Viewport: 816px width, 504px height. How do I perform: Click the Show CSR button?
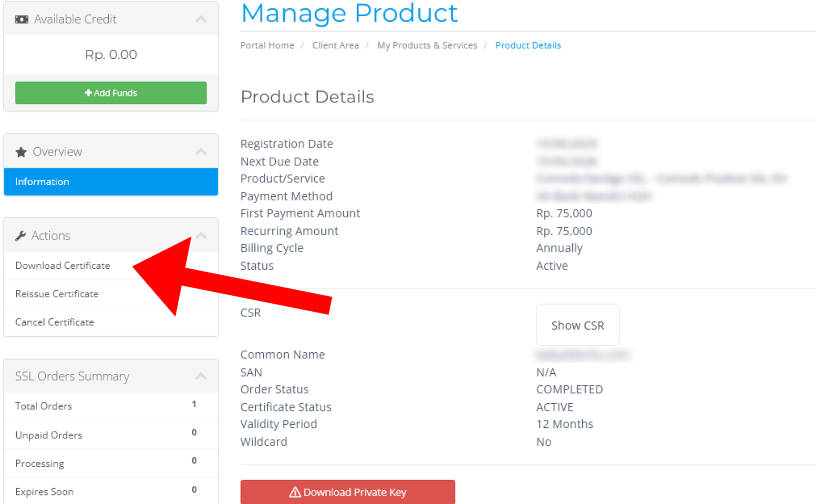point(577,325)
